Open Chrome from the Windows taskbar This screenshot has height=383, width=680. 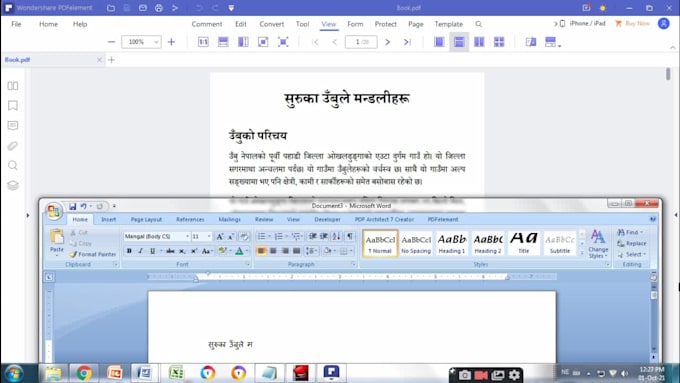[x=84, y=373]
